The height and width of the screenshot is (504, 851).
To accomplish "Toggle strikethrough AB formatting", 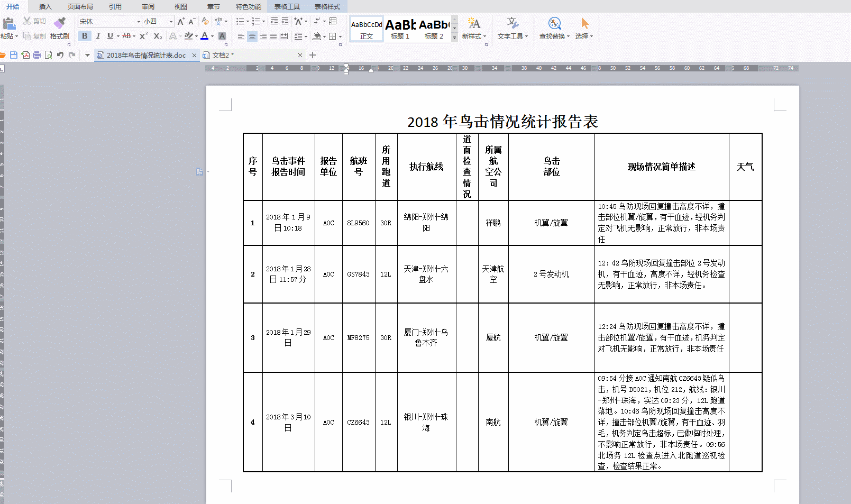I will [x=126, y=36].
